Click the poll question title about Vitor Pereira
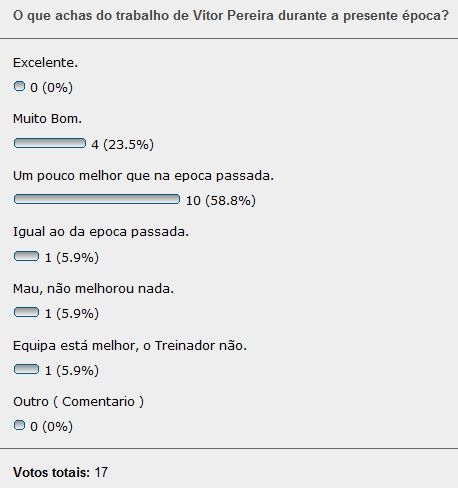The height and width of the screenshot is (488, 458). 231,16
